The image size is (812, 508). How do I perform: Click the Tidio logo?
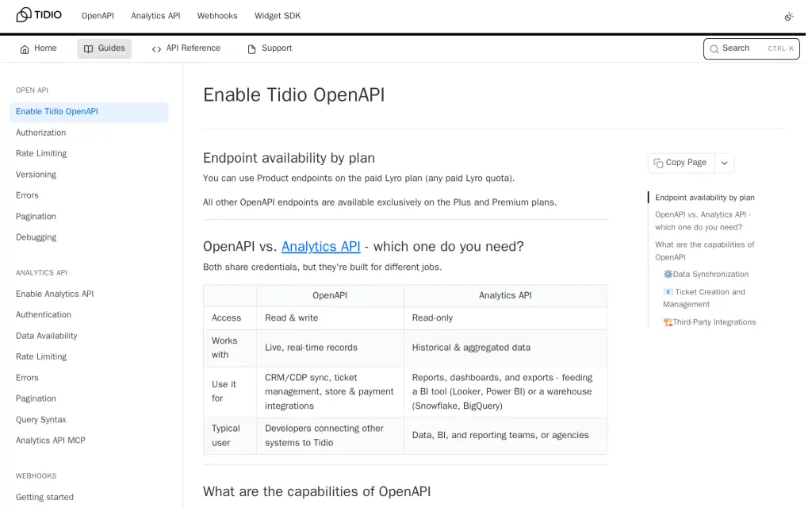coord(39,15)
